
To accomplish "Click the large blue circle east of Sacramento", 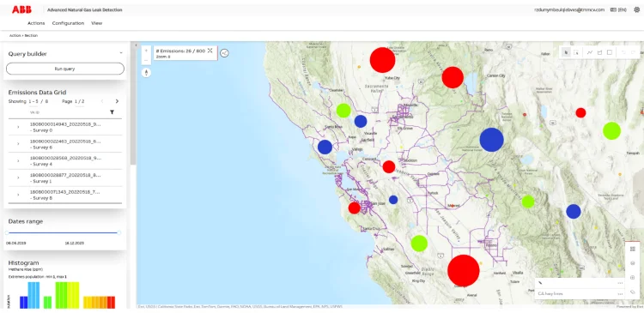I will 492,140.
